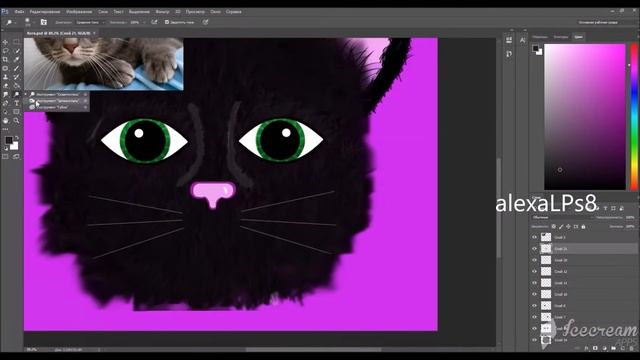The width and height of the screenshot is (640, 360).
Task: Hide layer Слой 7
Action: pos(534,317)
